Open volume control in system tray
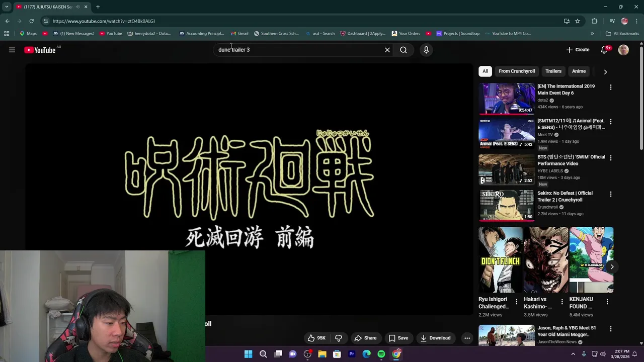Viewport: 644px width, 362px height. (x=603, y=354)
